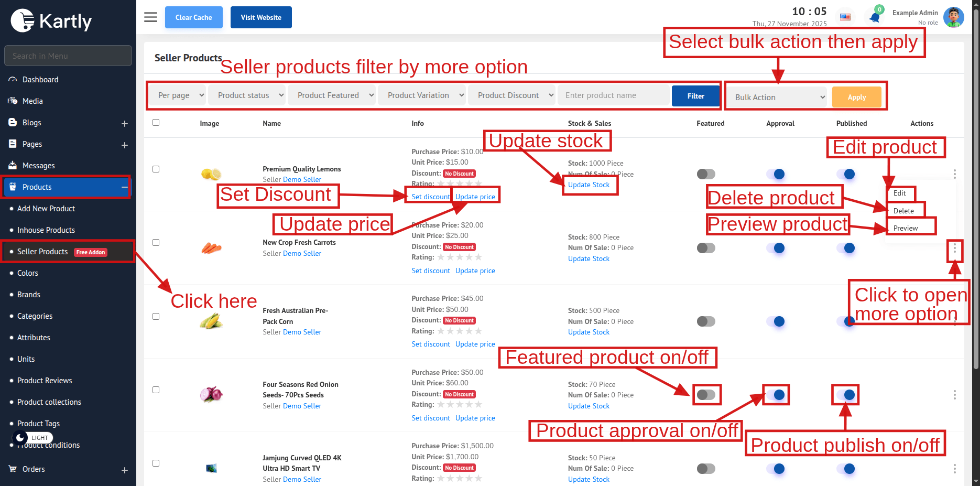Toggle Published for New Crop Fresh Carrots
The height and width of the screenshot is (486, 980).
click(x=846, y=248)
